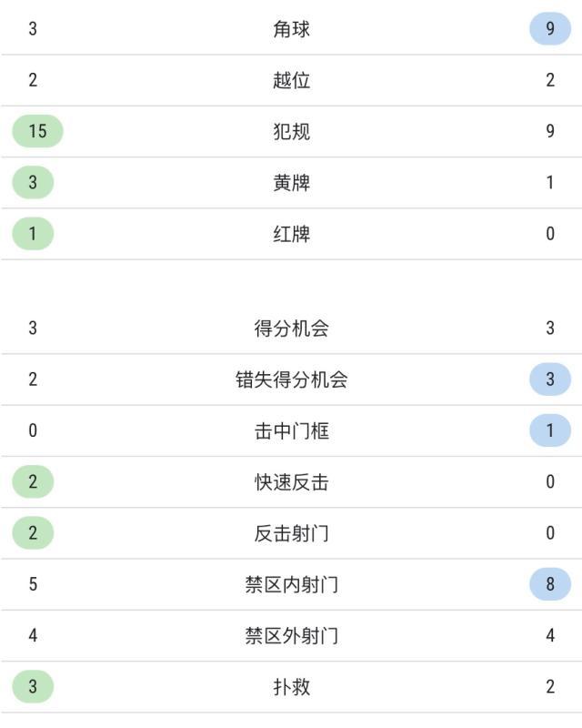Viewport: 582px width, 728px height.
Task: Select the 越位 row label
Action: coord(291,80)
